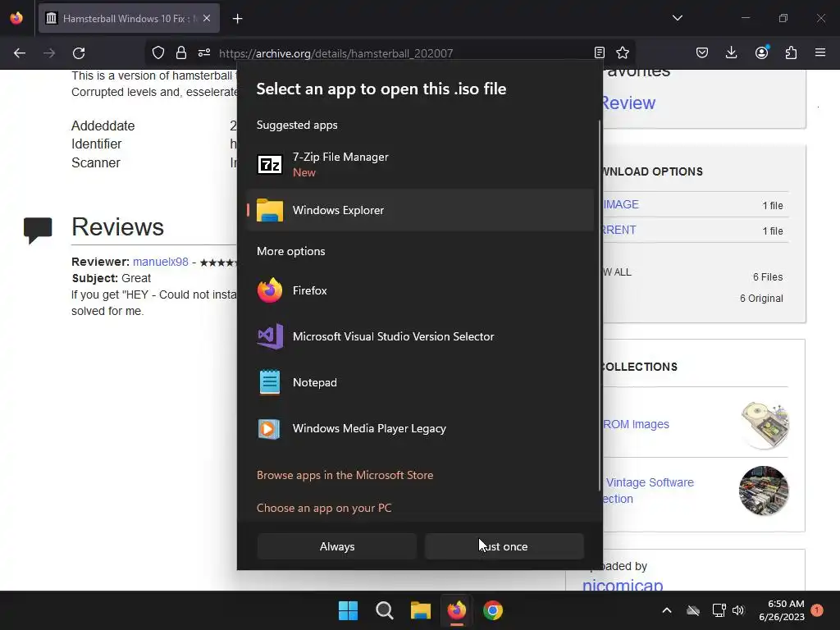This screenshot has width=840, height=630.
Task: Click the ROM Images collection thumbnail
Action: click(x=765, y=426)
